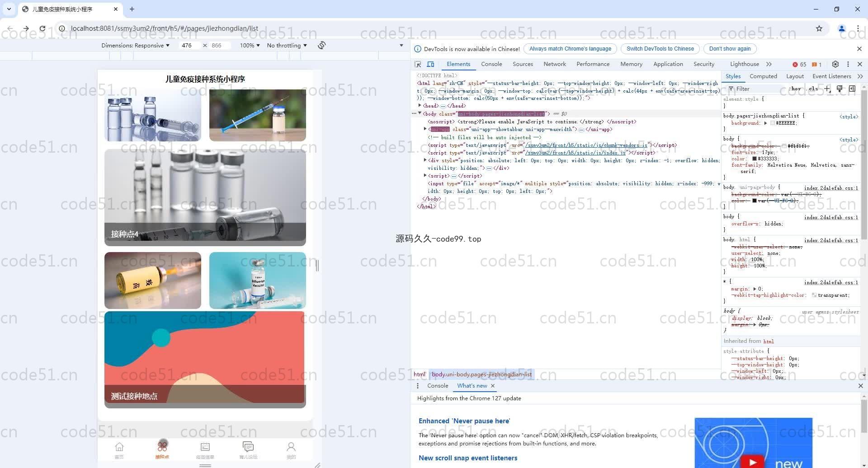Viewport: 868px width, 468px height.
Task: Click the transparent tap-highlight color swatch
Action: click(814, 295)
